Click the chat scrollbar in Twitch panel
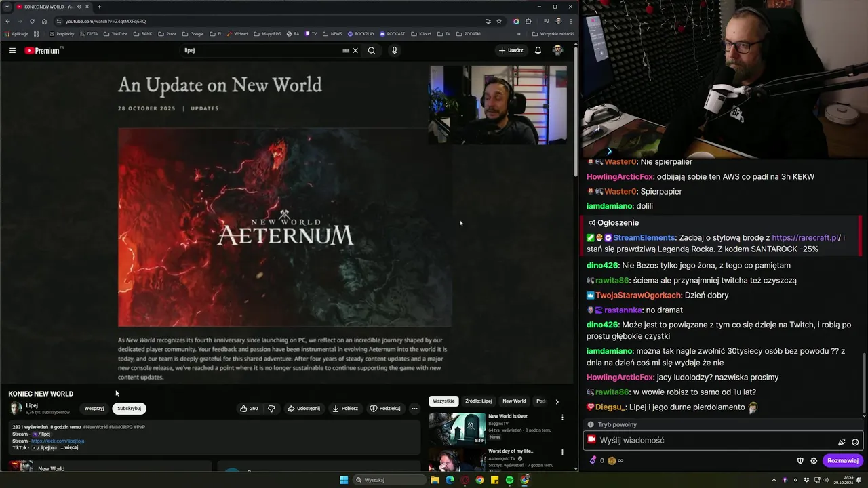Image resolution: width=868 pixels, height=488 pixels. coord(865,383)
